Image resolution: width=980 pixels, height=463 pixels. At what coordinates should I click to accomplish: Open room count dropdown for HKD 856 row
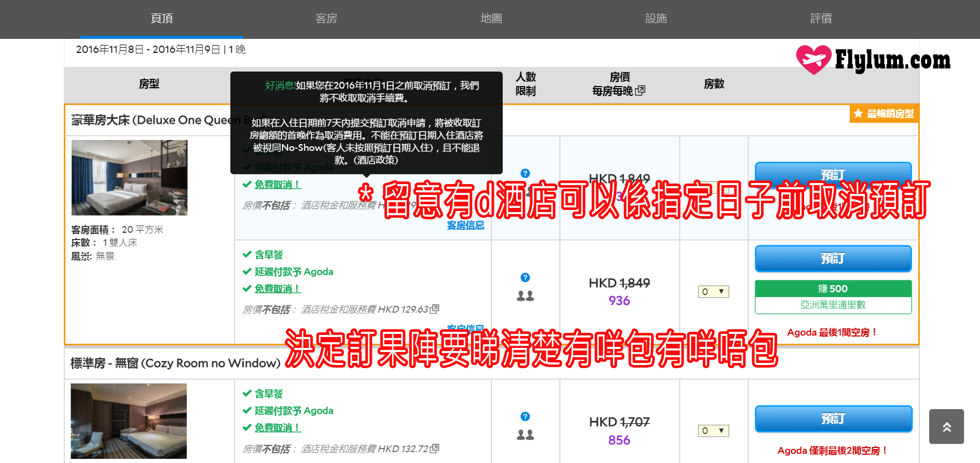tap(713, 430)
